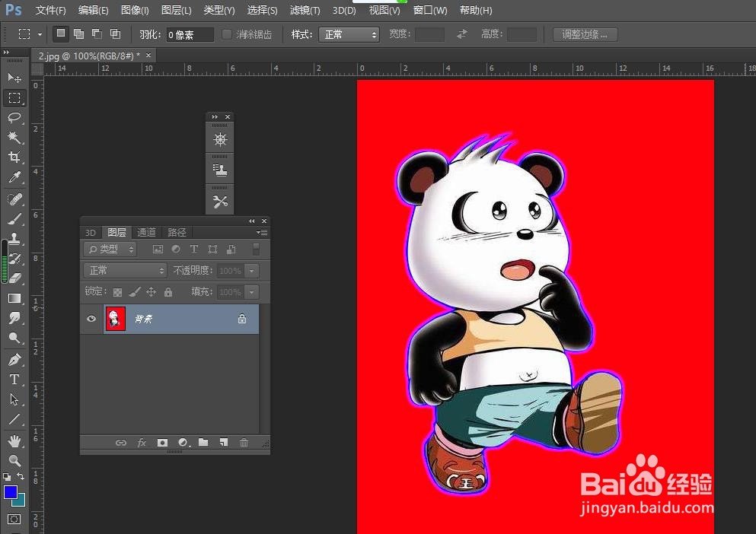This screenshot has width=756, height=534.
Task: Select the Lasso tool
Action: (14, 118)
